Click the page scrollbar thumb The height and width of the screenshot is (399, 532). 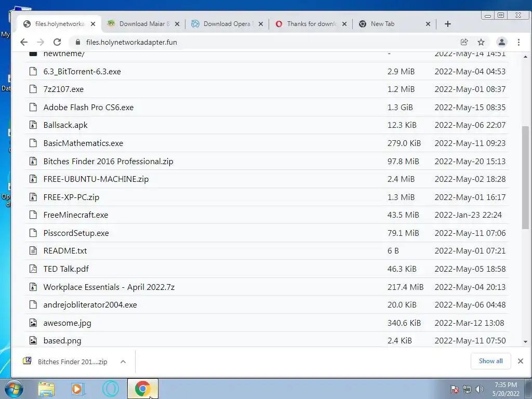526,178
